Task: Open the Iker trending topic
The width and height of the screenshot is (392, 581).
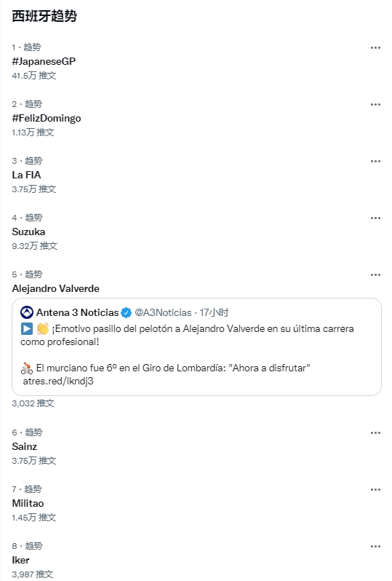Action: (21, 560)
